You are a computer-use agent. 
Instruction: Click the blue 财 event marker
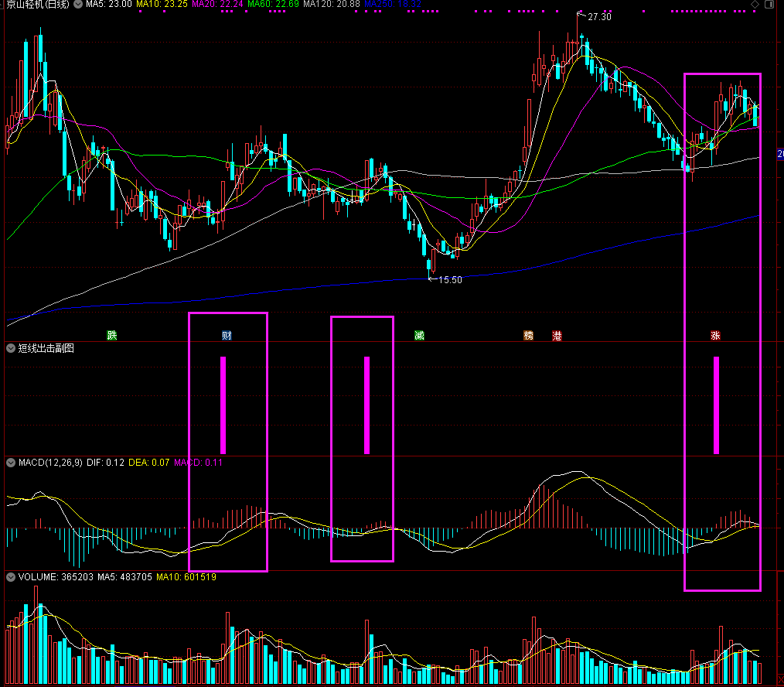point(227,335)
